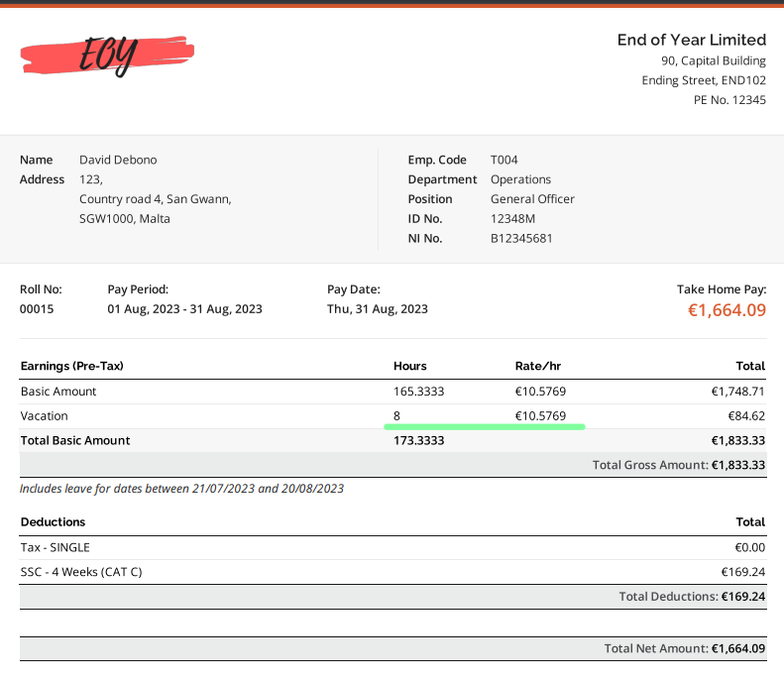Click the 'Basic Amount' row label
The image size is (784, 682).
point(58,392)
